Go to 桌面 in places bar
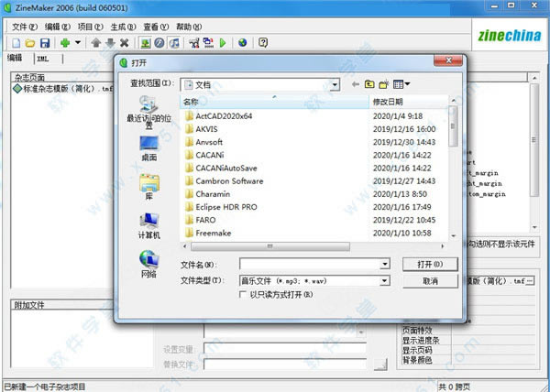 149,148
